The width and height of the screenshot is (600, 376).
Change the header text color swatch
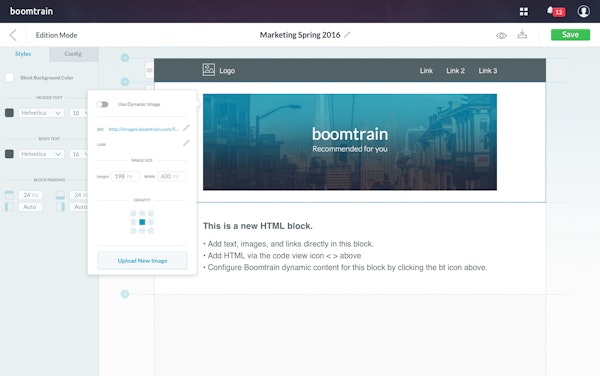[x=9, y=113]
